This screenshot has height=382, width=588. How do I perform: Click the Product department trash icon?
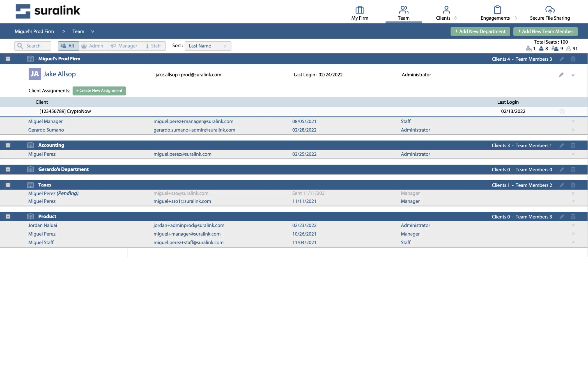coord(573,217)
